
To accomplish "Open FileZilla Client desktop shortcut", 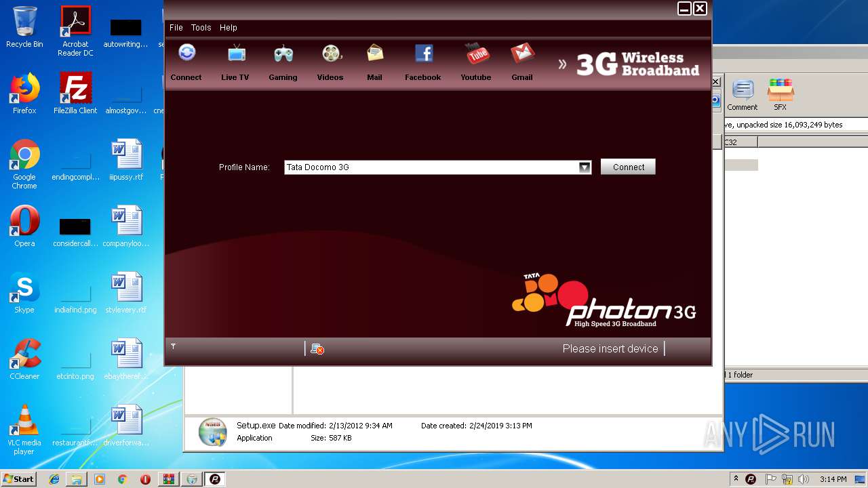I will pyautogui.click(x=75, y=94).
